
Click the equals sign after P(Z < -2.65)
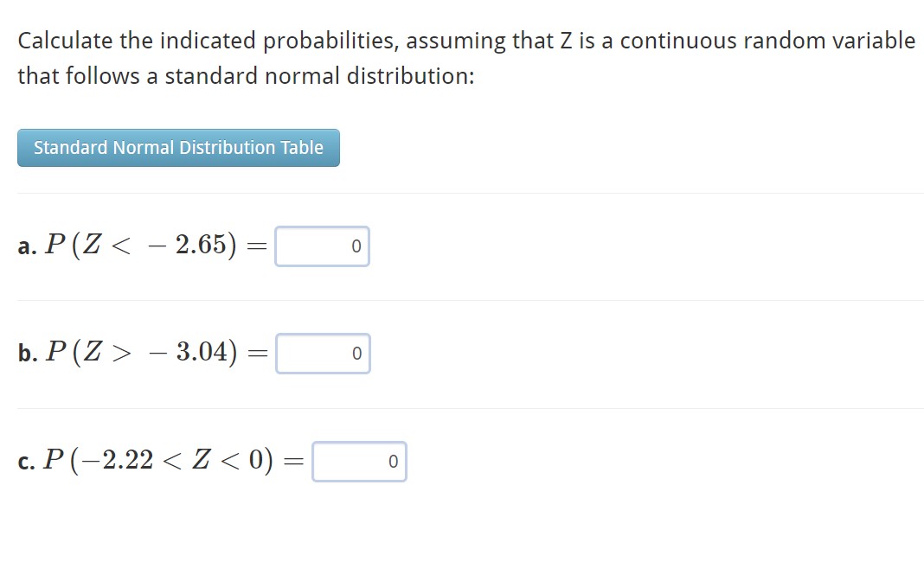click(258, 245)
